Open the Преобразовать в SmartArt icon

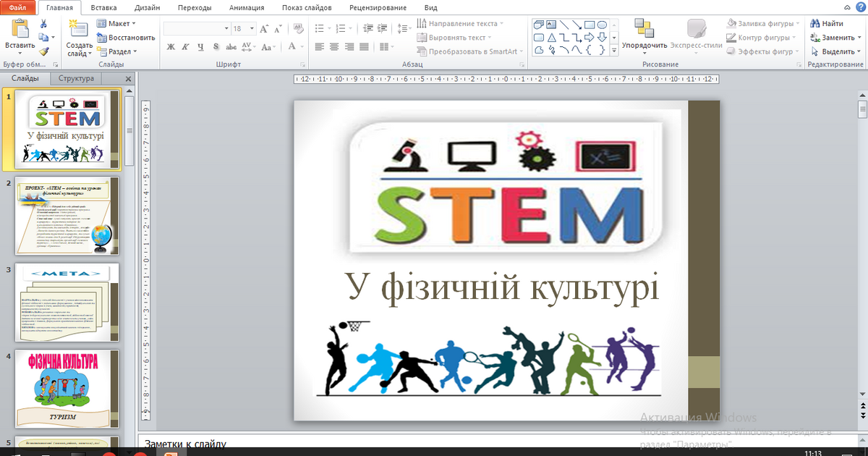pos(422,50)
